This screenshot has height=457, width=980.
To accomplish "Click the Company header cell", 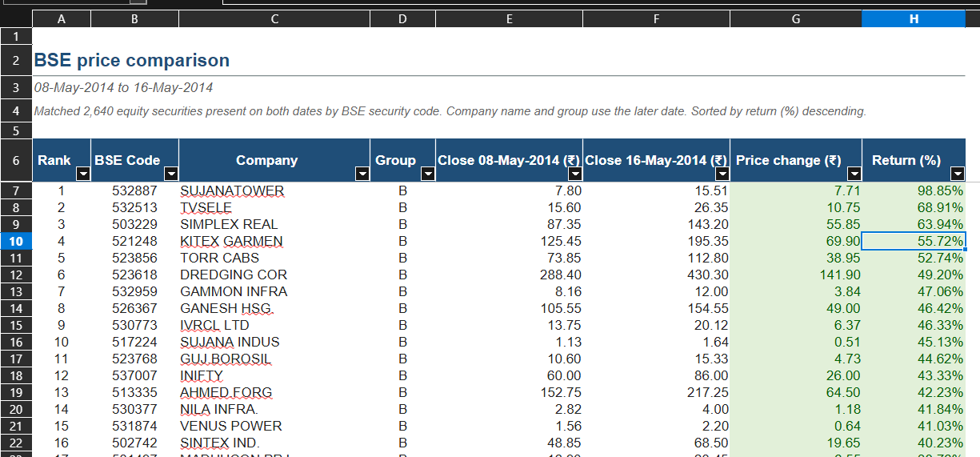I will pyautogui.click(x=274, y=160).
